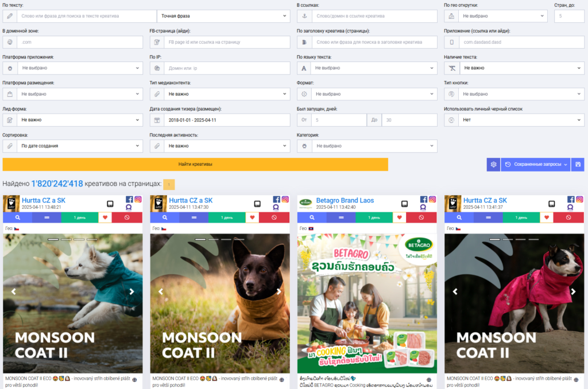This screenshot has width=588, height=389.
Task: Click device icon on Hurtta card 13:47:30
Action: (x=257, y=204)
